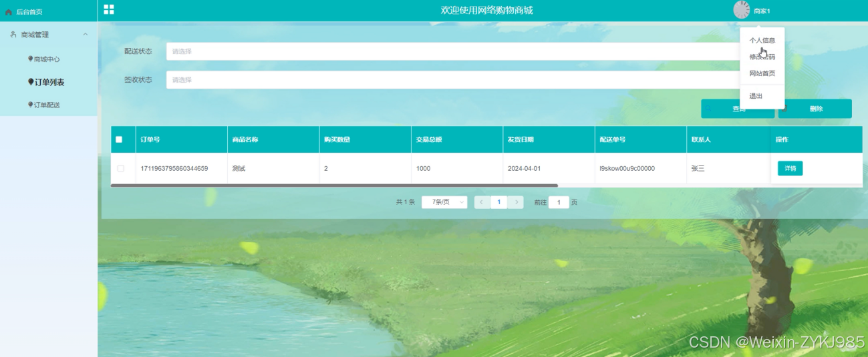Go to previous page arrow

pos(482,202)
